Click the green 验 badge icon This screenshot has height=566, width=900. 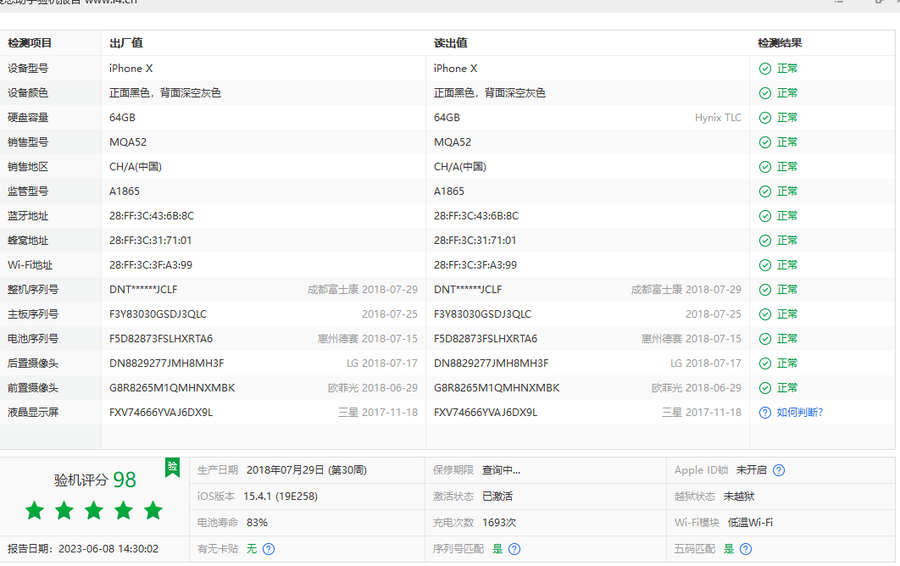pos(172,467)
